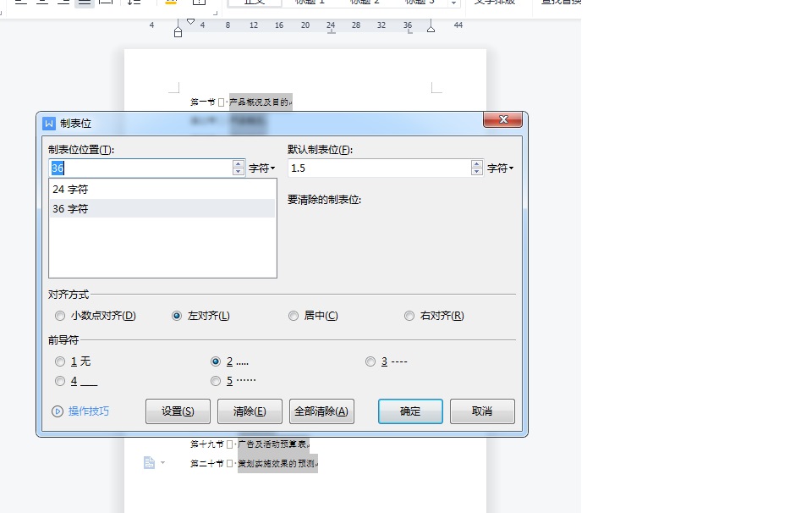The image size is (812, 513).
Task: Confirm with the 确定 button
Action: (410, 411)
